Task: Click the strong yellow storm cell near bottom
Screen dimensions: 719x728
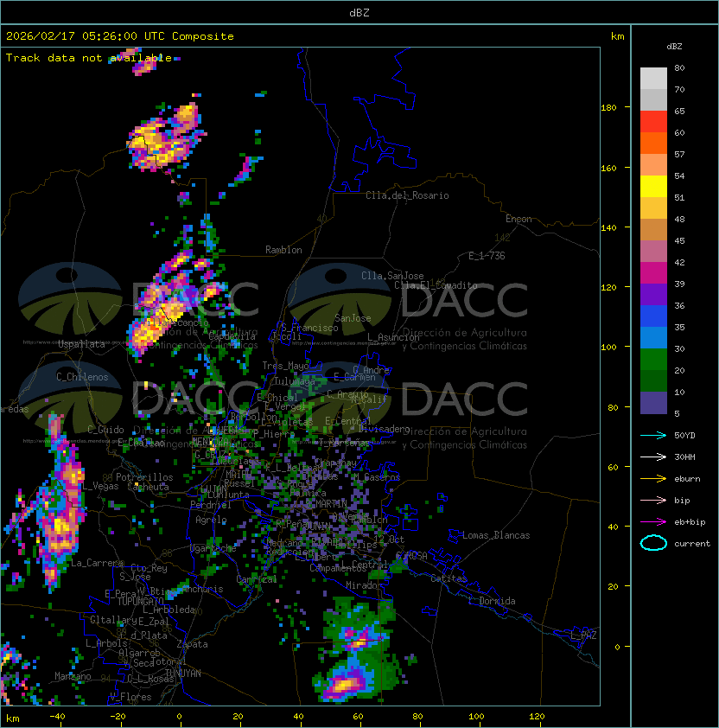Action: 345,684
